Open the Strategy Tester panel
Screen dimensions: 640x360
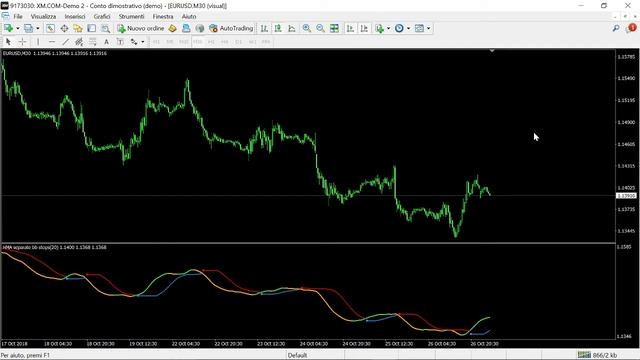105,28
